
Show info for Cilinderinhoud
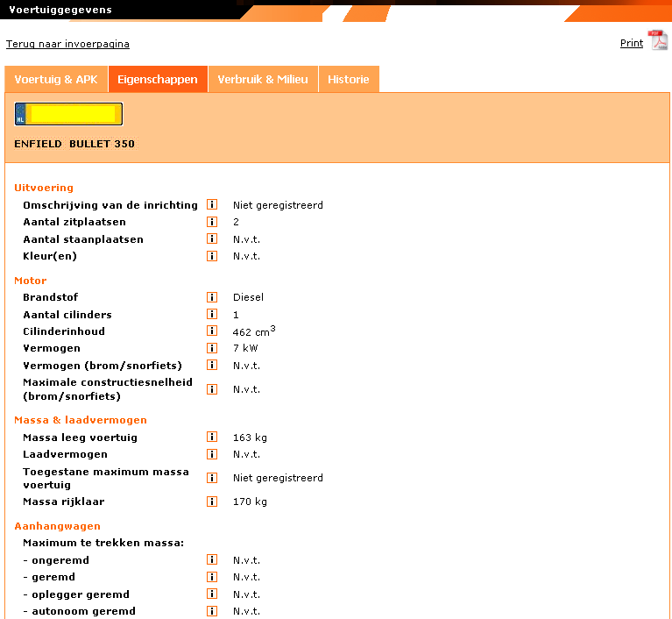click(212, 331)
